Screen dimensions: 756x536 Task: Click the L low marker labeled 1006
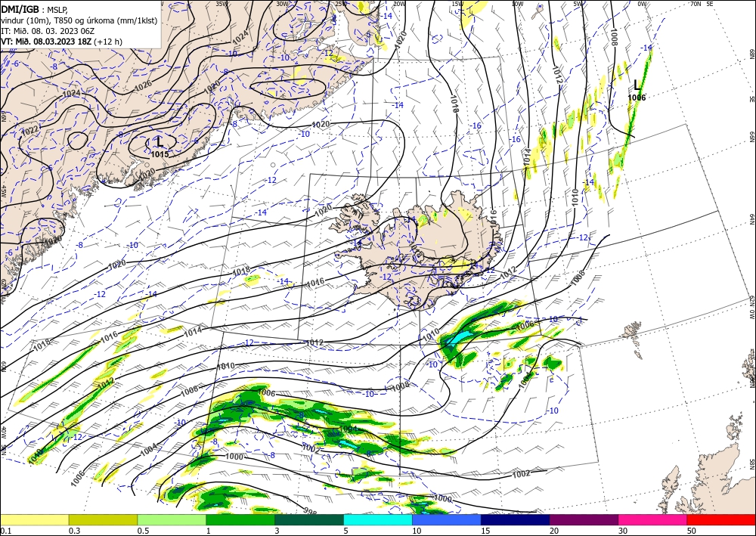[637, 86]
